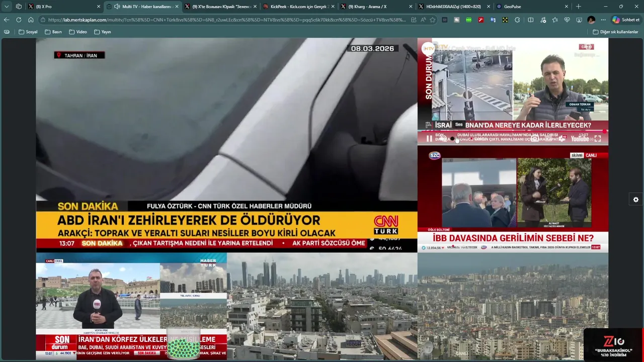Reload the Multi TV page
Image resolution: width=644 pixels, height=362 pixels.
[19, 20]
